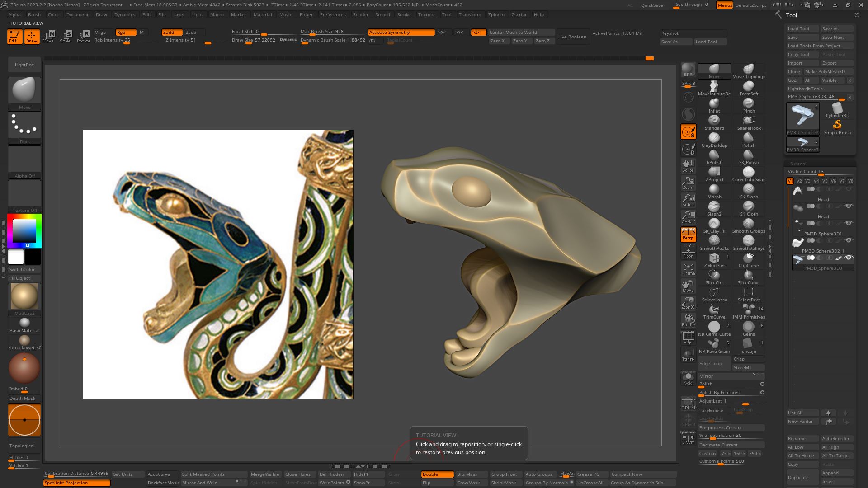Image resolution: width=868 pixels, height=488 pixels.
Task: Pick the ZModeler brush
Action: pyautogui.click(x=714, y=260)
